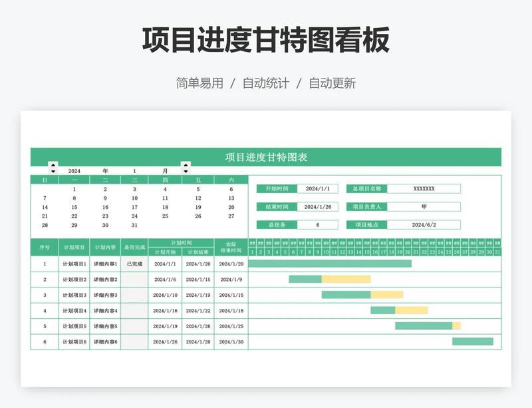Click the 详细内容4 cell
Viewport: 532px width, 408px height.
[x=105, y=311]
